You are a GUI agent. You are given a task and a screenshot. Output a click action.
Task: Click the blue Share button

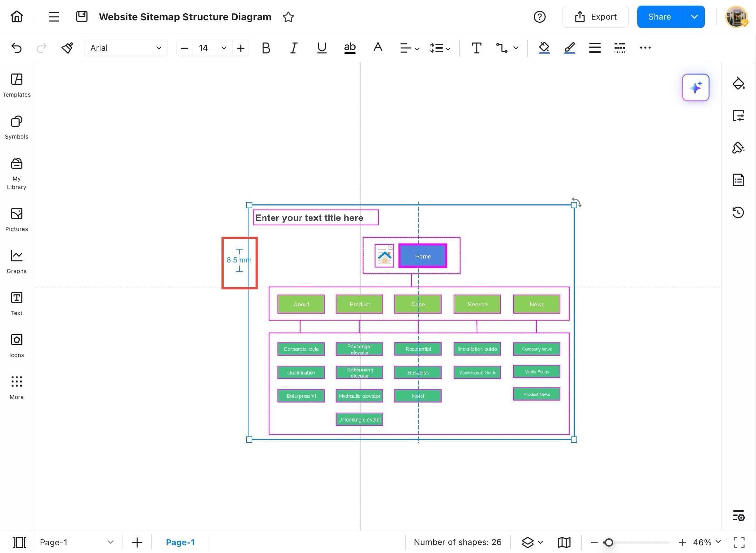(x=659, y=17)
